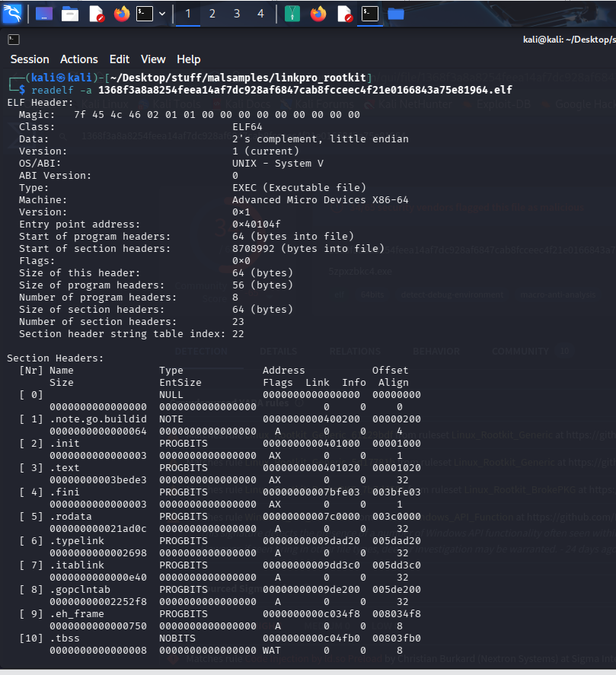Viewport: 616px width, 675px height.
Task: Click the '.tbss' section name
Action: (65, 638)
